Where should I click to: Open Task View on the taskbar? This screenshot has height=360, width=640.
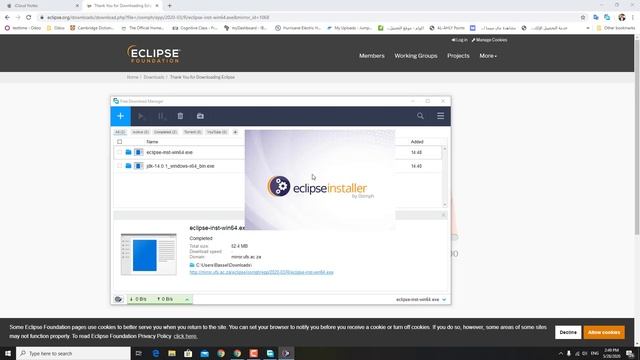(x=139, y=353)
